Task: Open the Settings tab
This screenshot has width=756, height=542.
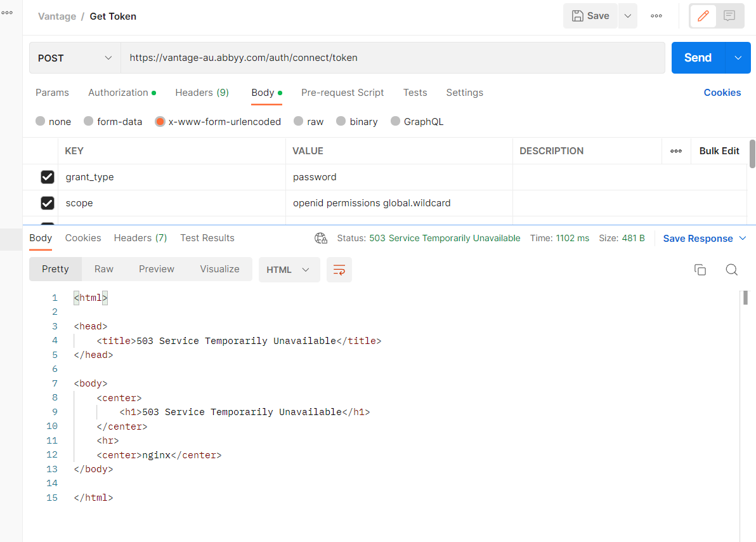Action: tap(465, 93)
